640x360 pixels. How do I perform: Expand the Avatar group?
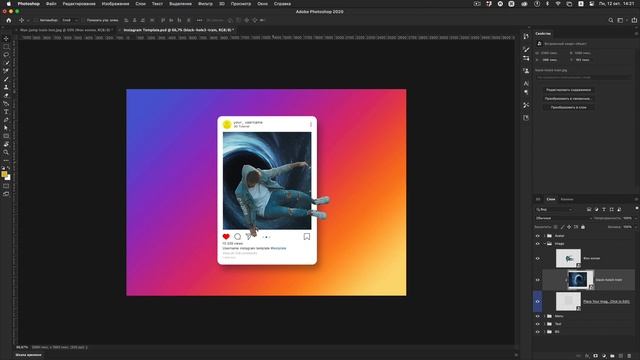point(544,236)
